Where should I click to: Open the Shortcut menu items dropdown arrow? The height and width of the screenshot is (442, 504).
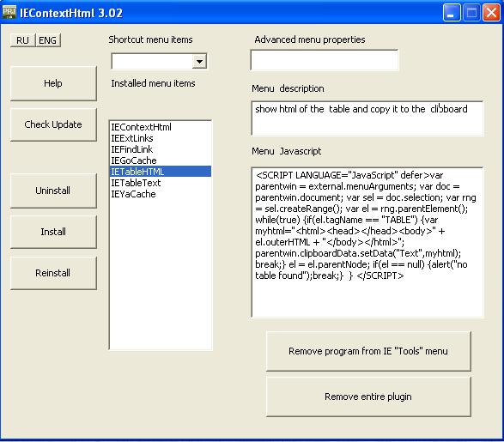(x=199, y=61)
